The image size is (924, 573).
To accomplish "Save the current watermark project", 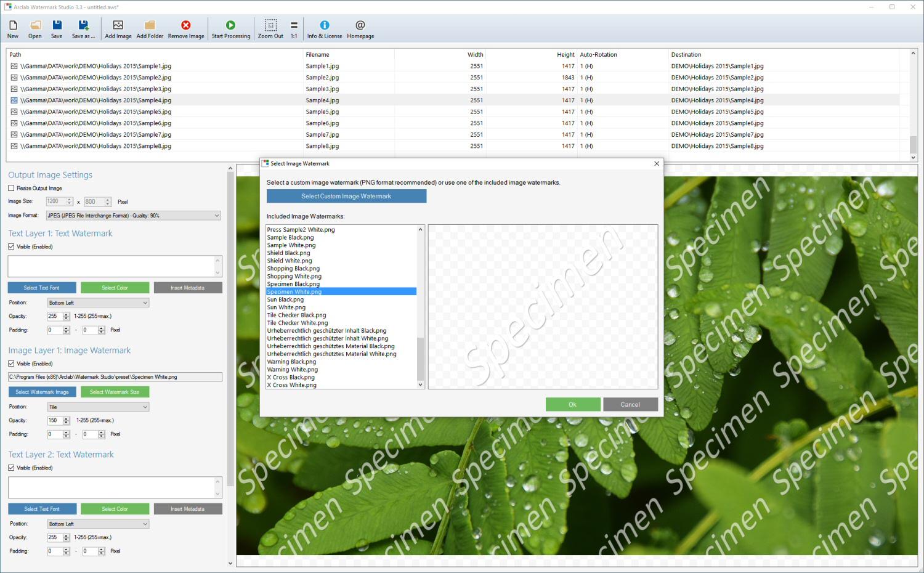I will pyautogui.click(x=57, y=29).
